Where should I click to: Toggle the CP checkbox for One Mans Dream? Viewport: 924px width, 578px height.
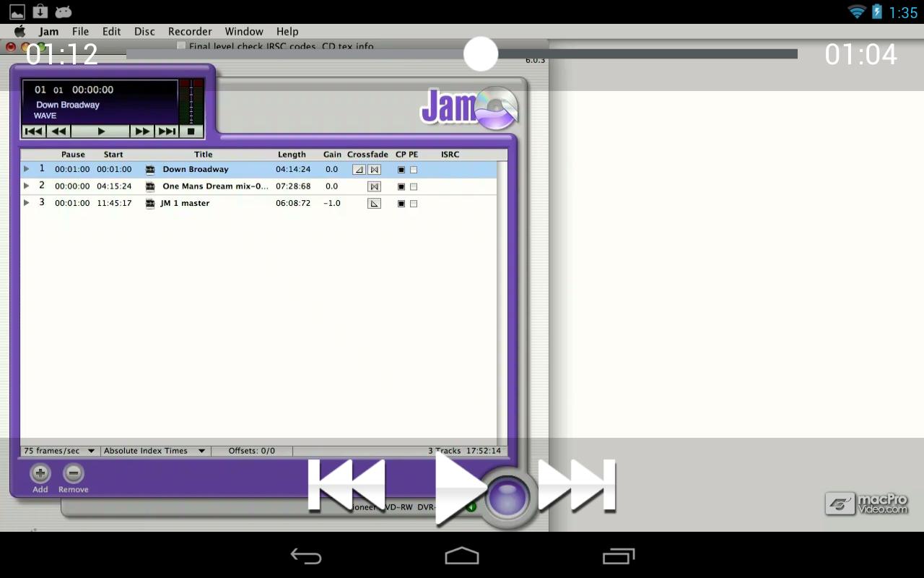coord(401,186)
